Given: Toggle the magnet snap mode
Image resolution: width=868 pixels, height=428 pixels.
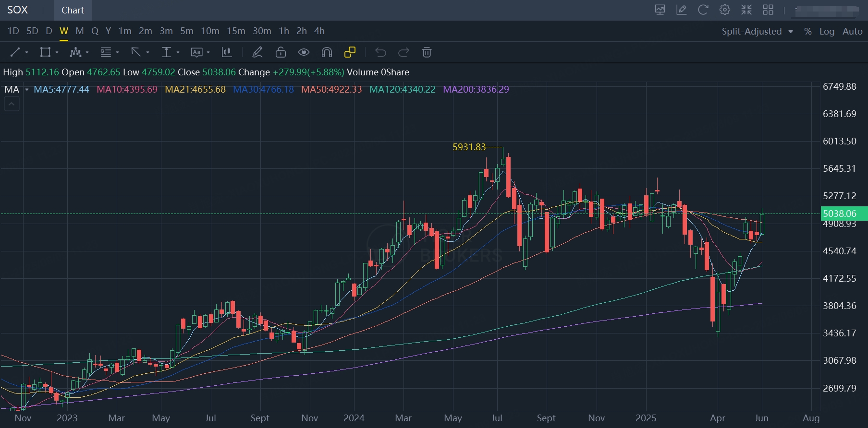Looking at the screenshot, I should (x=327, y=52).
